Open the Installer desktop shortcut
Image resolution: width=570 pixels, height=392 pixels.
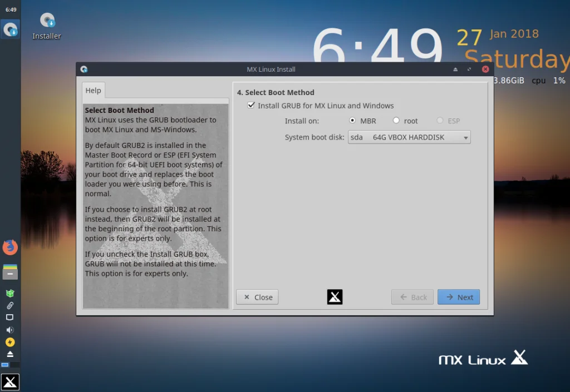(x=47, y=26)
